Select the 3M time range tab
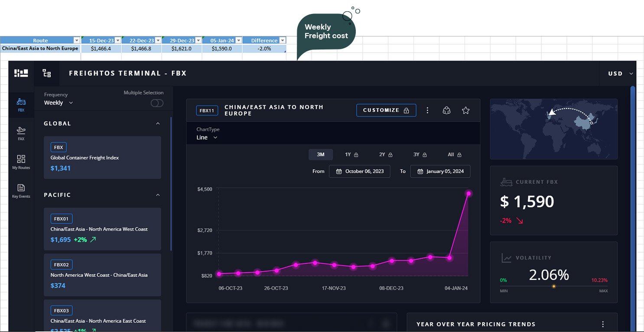The height and width of the screenshot is (332, 644). [321, 154]
